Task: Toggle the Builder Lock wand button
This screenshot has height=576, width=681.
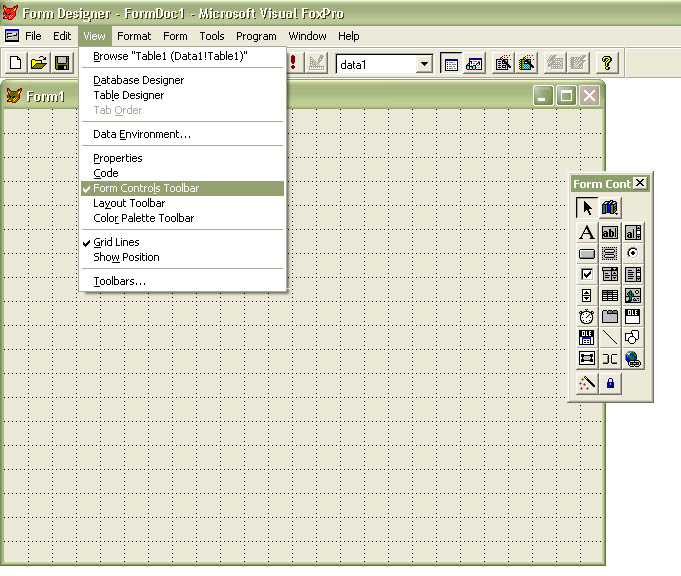Action: tap(587, 383)
